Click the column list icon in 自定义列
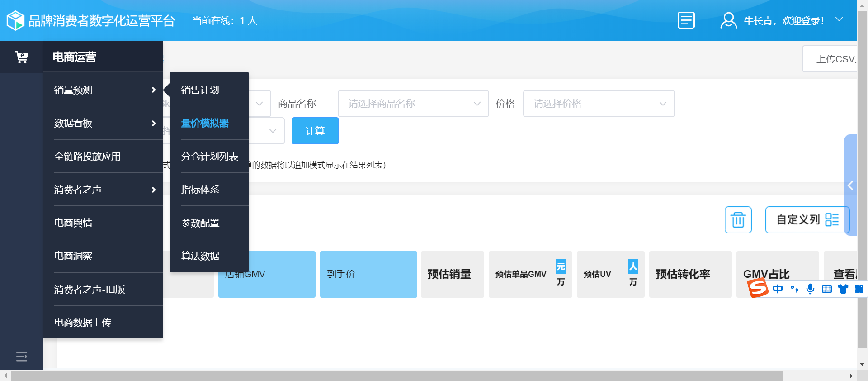This screenshot has width=868, height=381. tap(832, 220)
